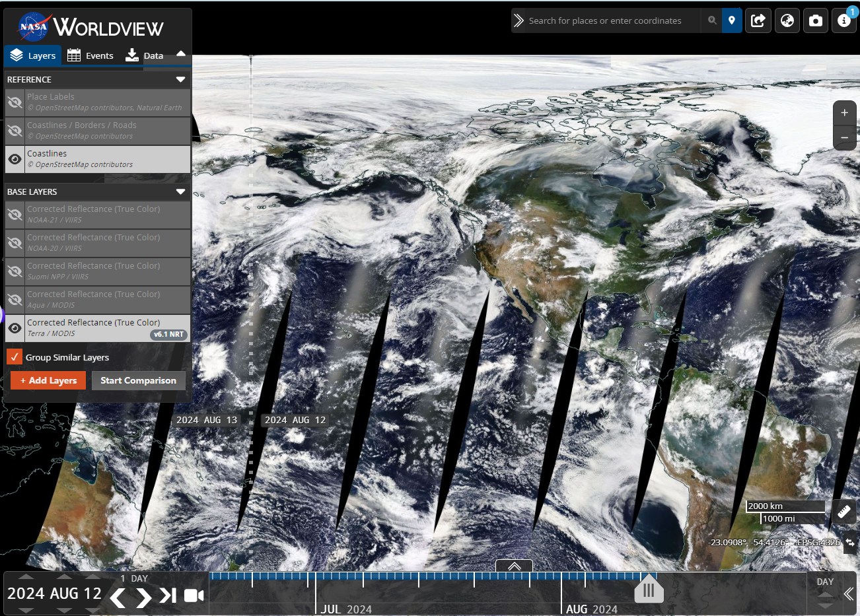Open animation video camera tool
The image size is (860, 616).
(194, 596)
